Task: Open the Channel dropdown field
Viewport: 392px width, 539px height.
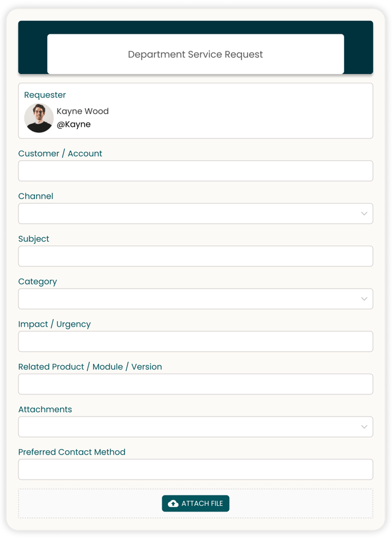Action: (184, 214)
